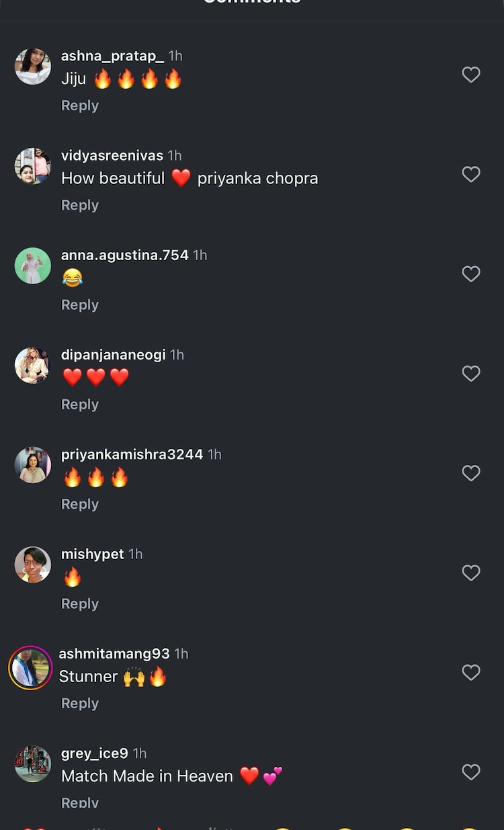This screenshot has width=504, height=830.
Task: Like ashna_pratap_'s Jiju comment
Action: [x=471, y=75]
